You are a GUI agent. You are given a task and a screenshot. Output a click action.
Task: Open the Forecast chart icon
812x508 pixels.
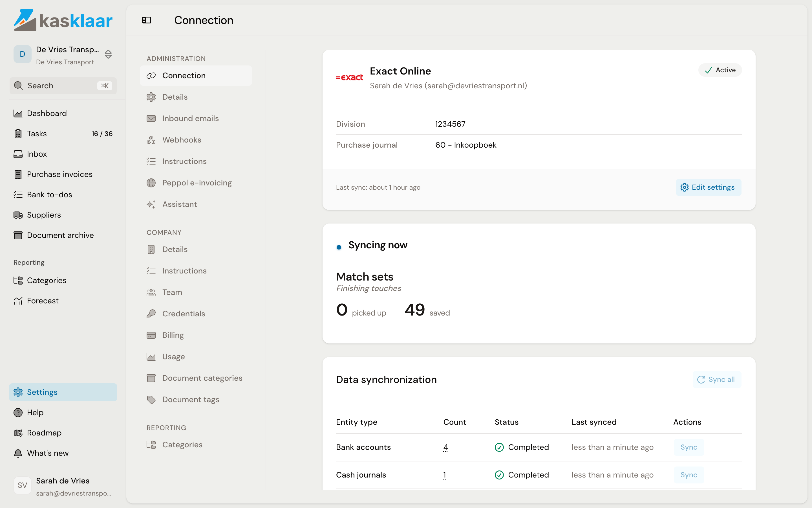(x=18, y=301)
